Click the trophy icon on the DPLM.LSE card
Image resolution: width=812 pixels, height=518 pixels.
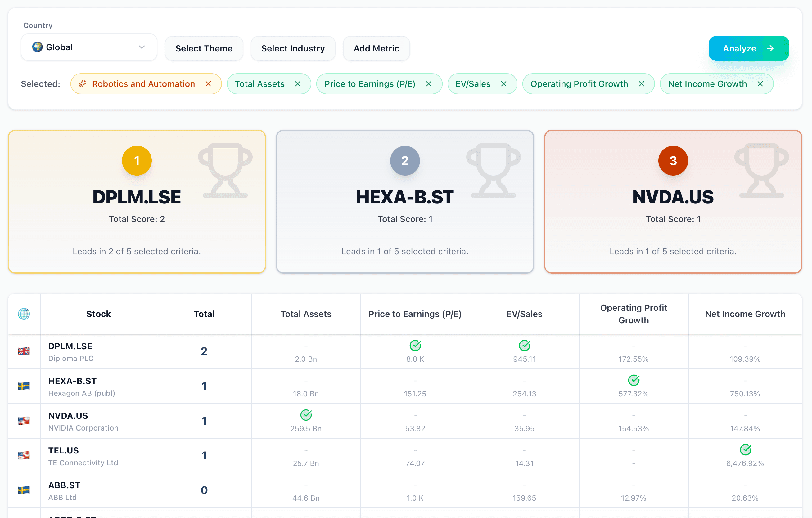point(225,171)
